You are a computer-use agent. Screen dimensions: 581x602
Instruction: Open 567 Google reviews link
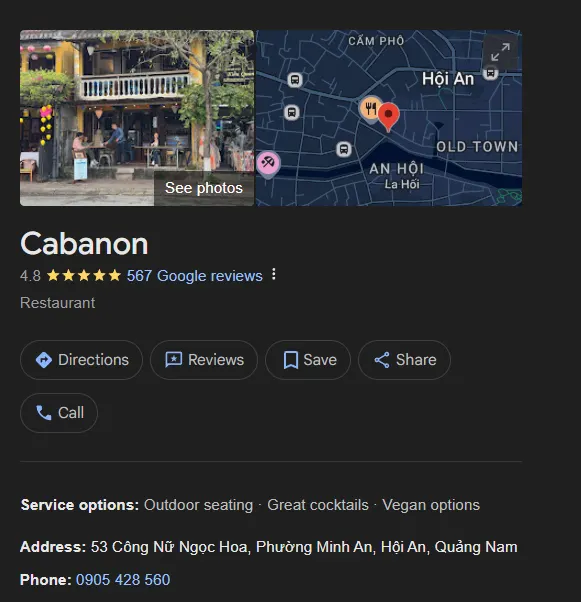tap(195, 276)
